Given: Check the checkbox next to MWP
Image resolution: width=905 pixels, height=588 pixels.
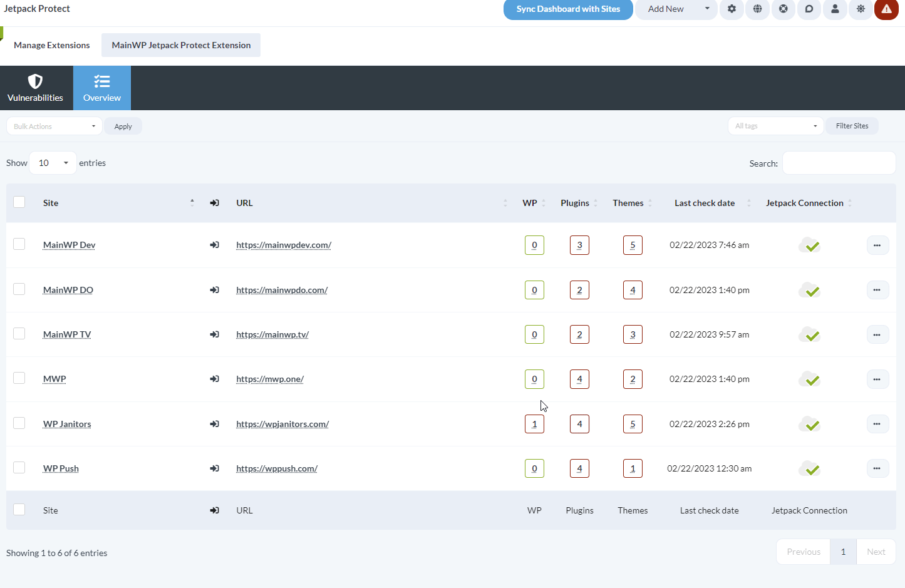Looking at the screenshot, I should tap(19, 378).
